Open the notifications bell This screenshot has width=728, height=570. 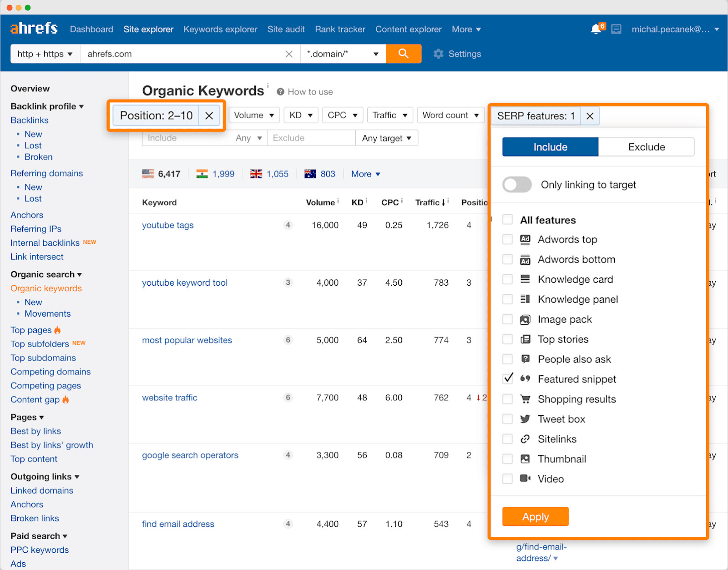[x=596, y=30]
